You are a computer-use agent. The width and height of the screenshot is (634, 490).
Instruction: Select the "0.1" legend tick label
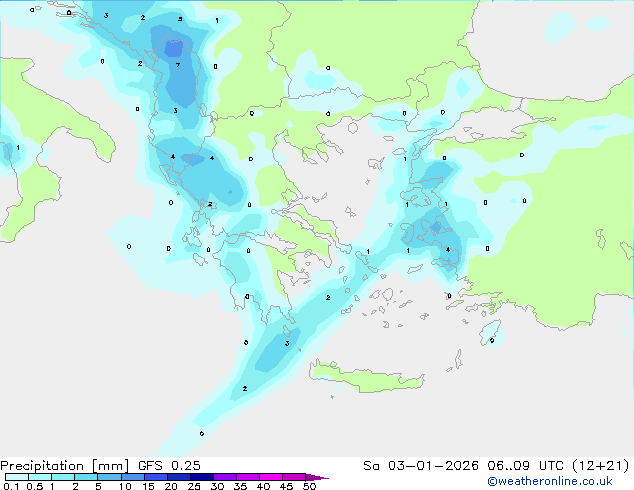coord(11,486)
